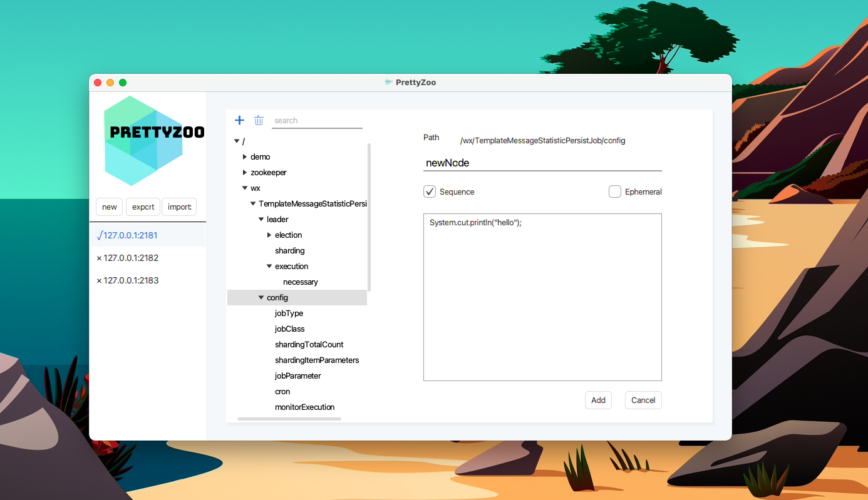The width and height of the screenshot is (868, 500).
Task: Click the plus icon to create a node
Action: (x=239, y=120)
